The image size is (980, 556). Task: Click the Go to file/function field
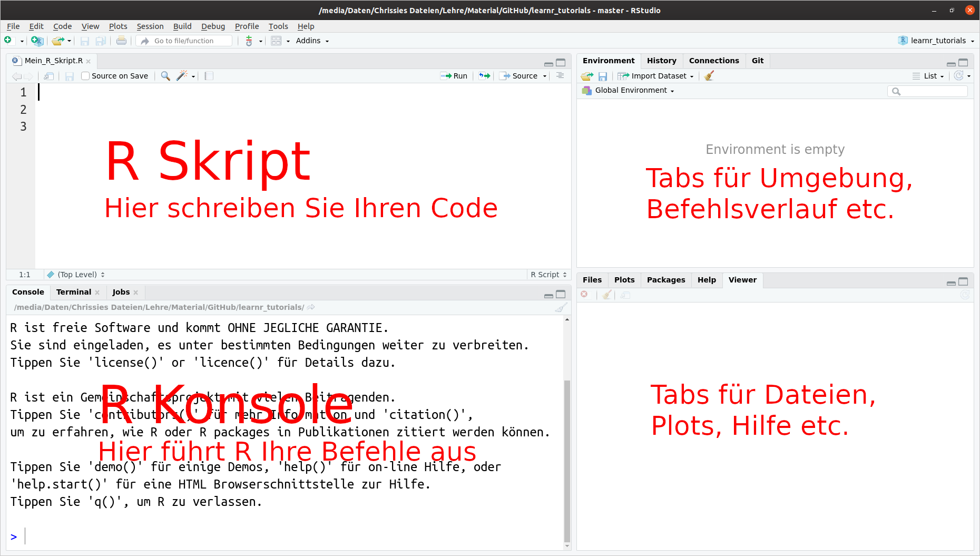pyautogui.click(x=184, y=41)
